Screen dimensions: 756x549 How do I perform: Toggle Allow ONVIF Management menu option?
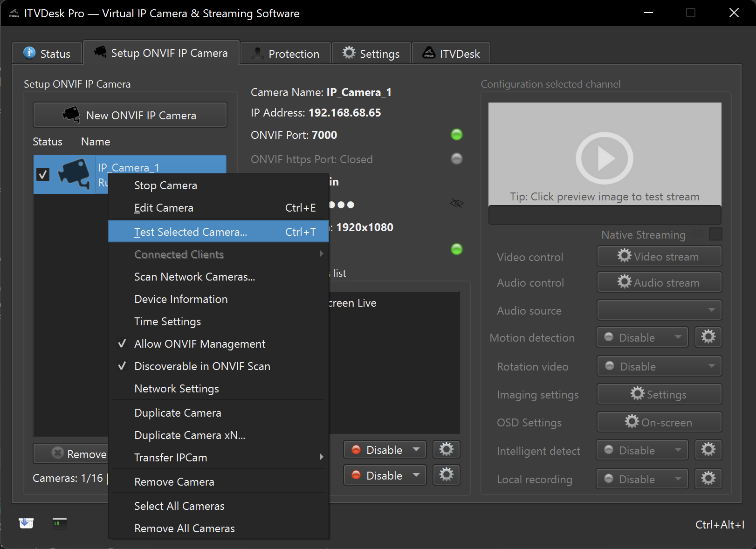[199, 344]
